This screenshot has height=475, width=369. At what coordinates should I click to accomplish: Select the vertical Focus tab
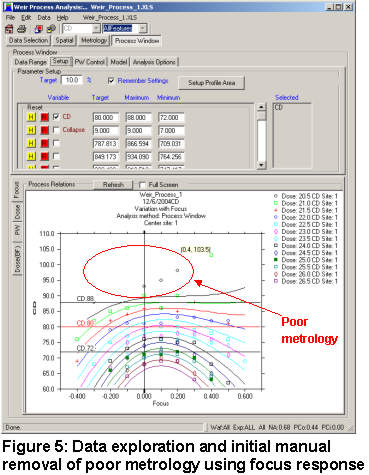tap(17, 190)
